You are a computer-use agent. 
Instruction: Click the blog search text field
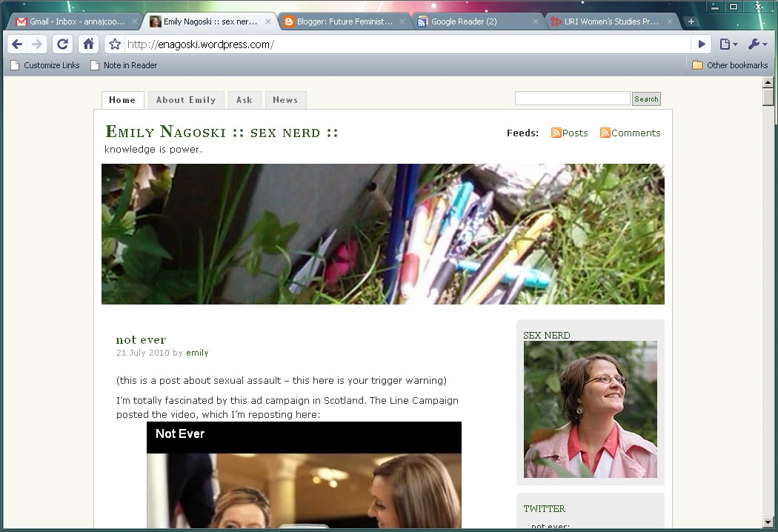(x=572, y=99)
